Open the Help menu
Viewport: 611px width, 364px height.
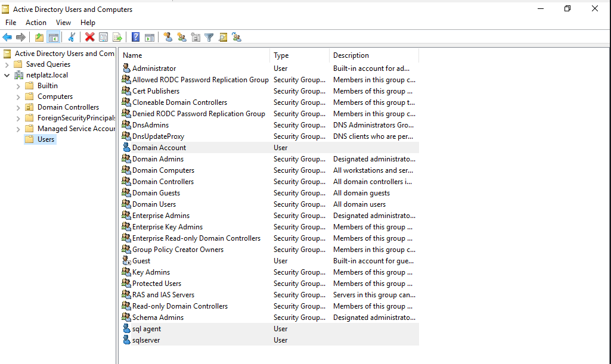click(88, 23)
